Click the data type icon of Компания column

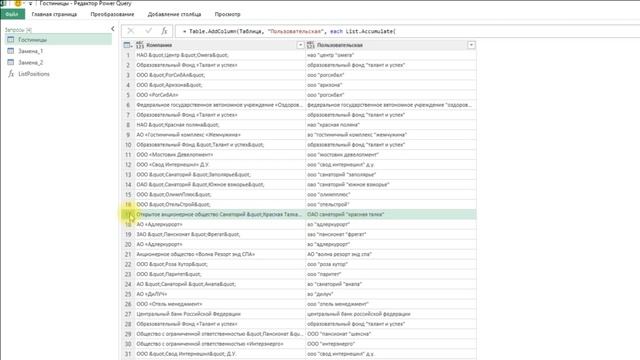(140, 45)
